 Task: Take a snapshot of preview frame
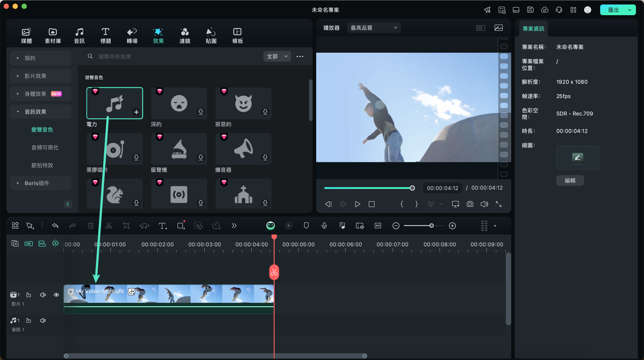click(x=470, y=204)
